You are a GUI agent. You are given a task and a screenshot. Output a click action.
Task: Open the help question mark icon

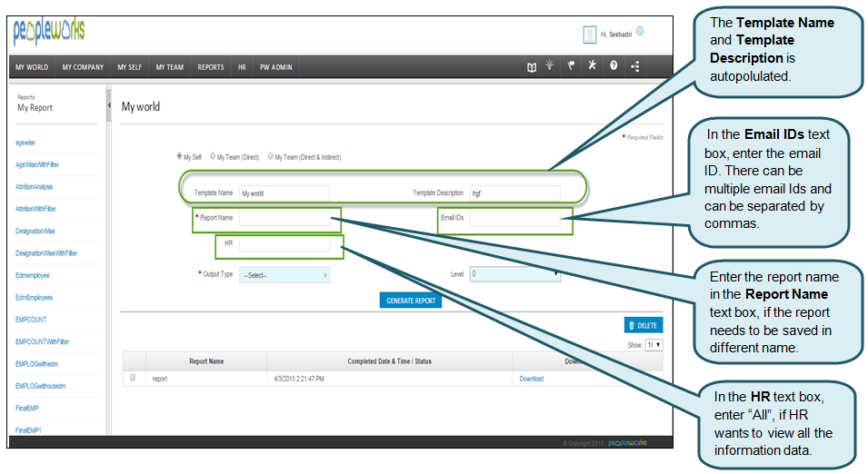click(614, 66)
